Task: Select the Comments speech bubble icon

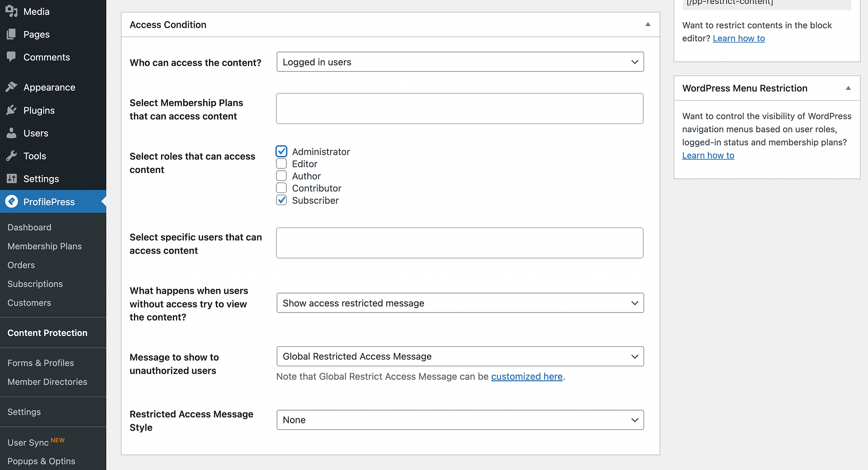Action: tap(11, 57)
